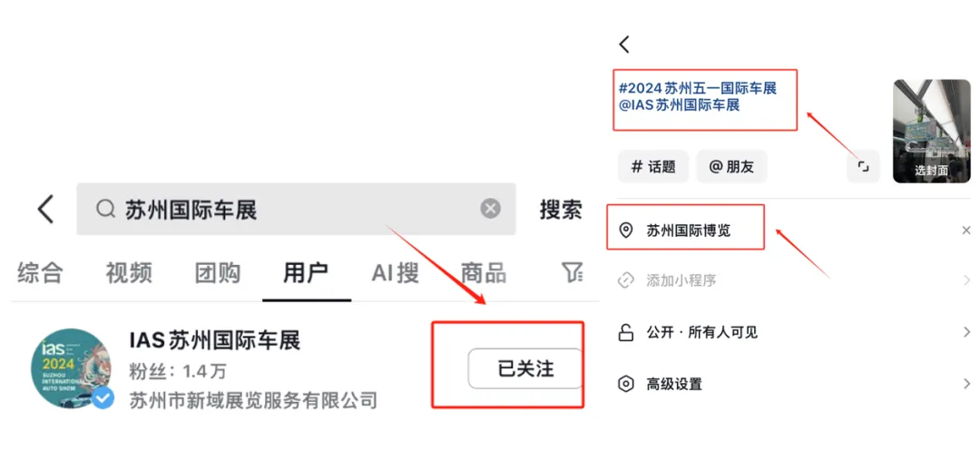Image resolution: width=980 pixels, height=451 pixels.
Task: Toggle the 已关注 follow button
Action: tap(525, 368)
